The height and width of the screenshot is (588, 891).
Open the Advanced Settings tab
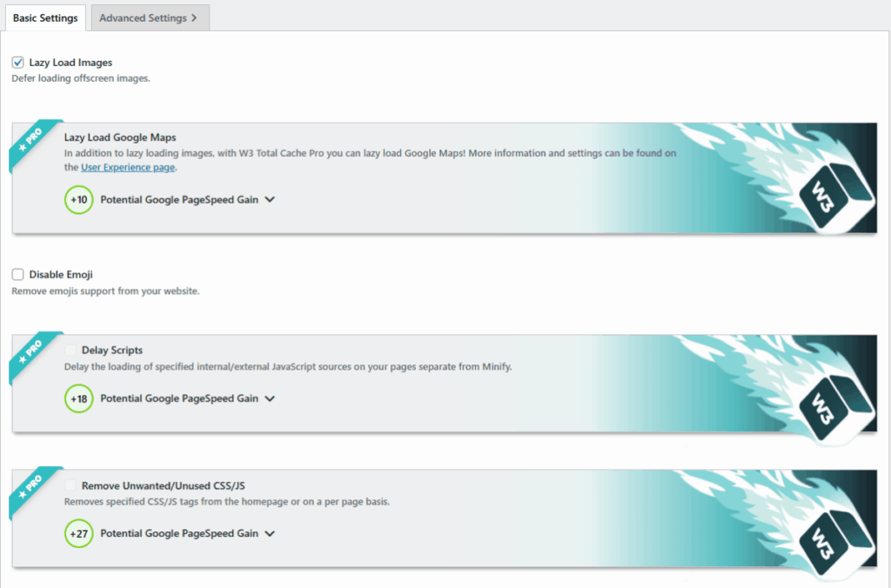pos(149,18)
